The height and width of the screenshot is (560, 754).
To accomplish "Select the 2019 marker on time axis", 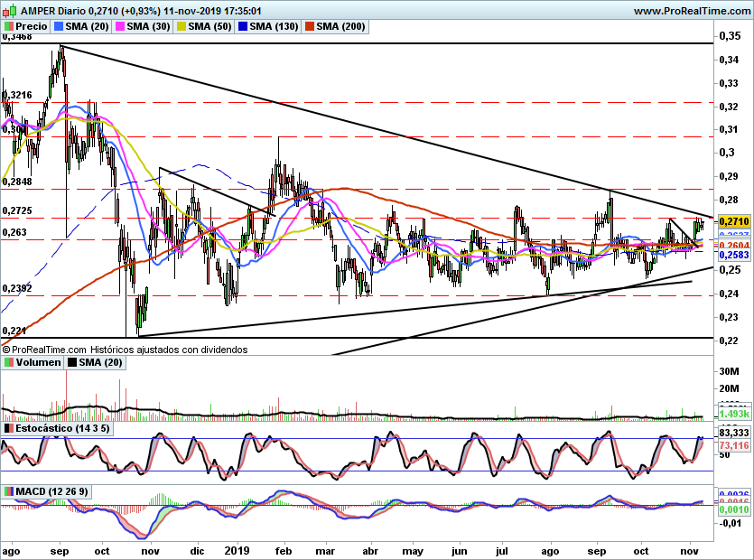I will [x=237, y=551].
